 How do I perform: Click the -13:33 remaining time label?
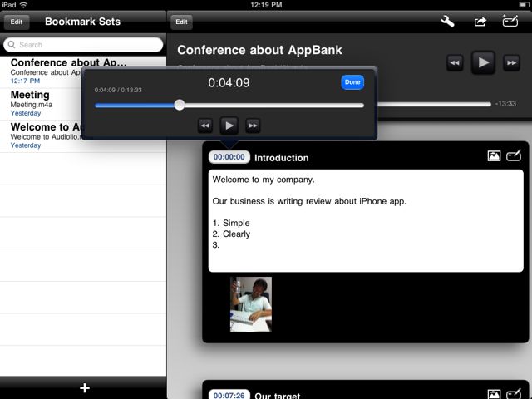point(505,104)
